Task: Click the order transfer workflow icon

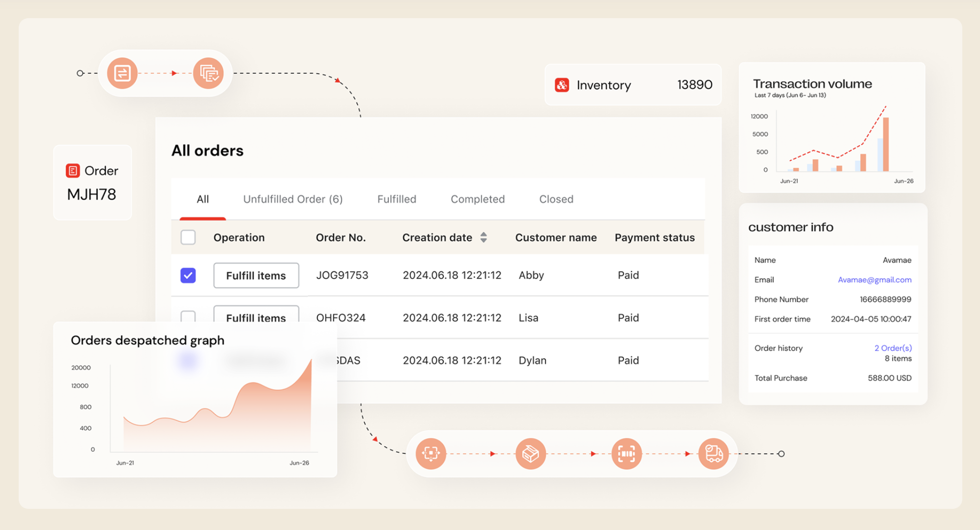Action: pos(122,73)
